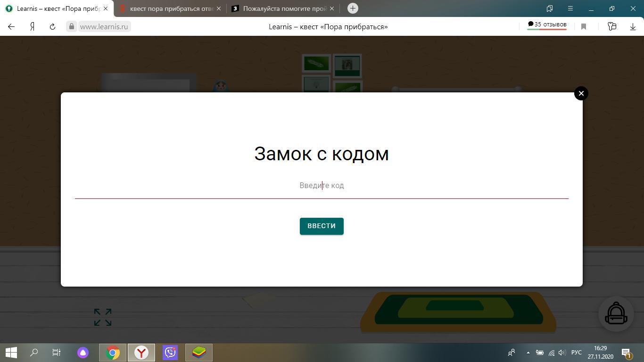Switch to 'квест пора прибраться' tab

tap(170, 8)
